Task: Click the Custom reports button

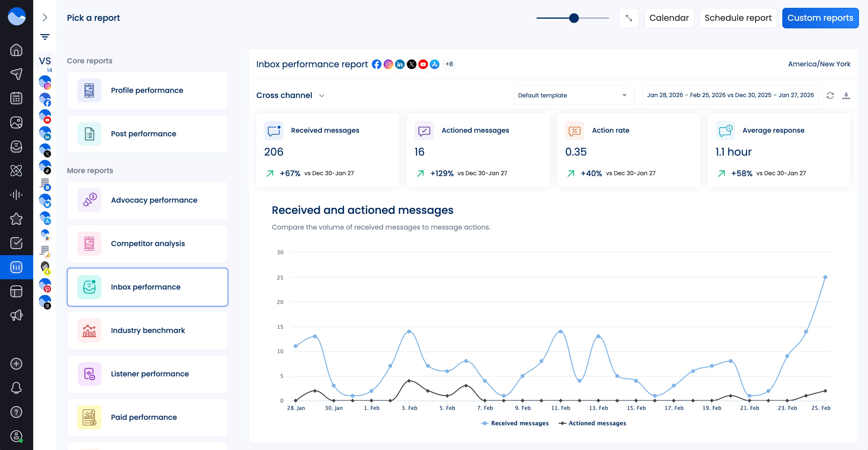Action: coord(820,17)
